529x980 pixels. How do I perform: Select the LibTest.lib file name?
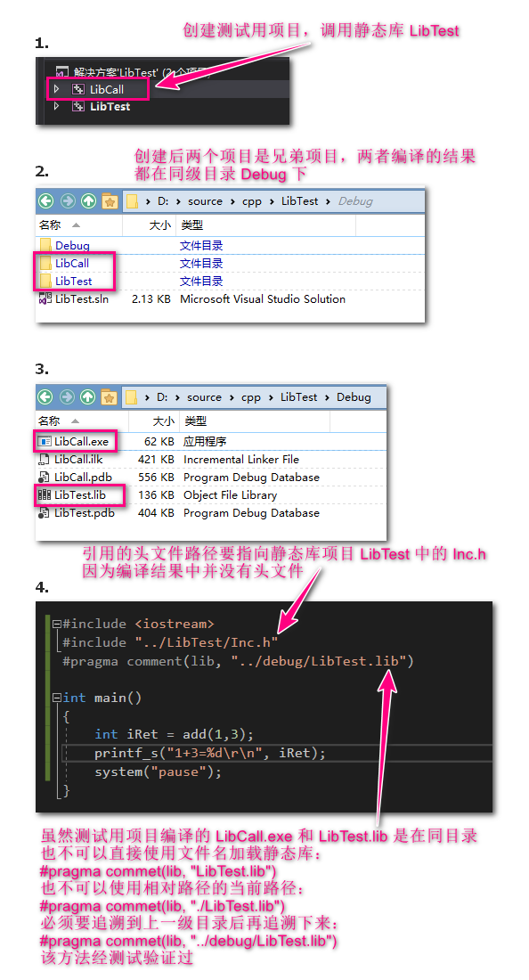pos(80,495)
